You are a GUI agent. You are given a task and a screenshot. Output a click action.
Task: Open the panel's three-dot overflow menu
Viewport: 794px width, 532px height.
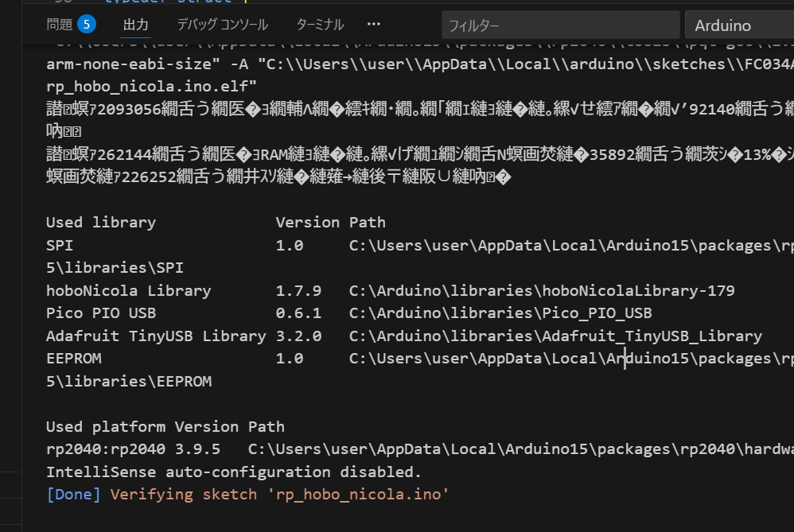click(x=374, y=25)
